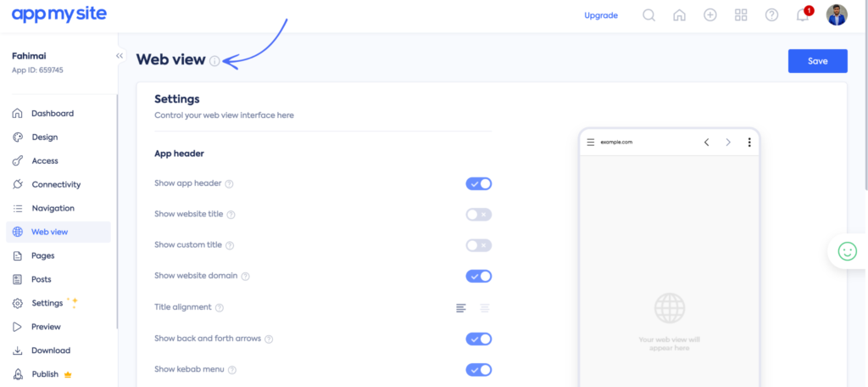Click the App ID: 659745 text

tap(38, 70)
